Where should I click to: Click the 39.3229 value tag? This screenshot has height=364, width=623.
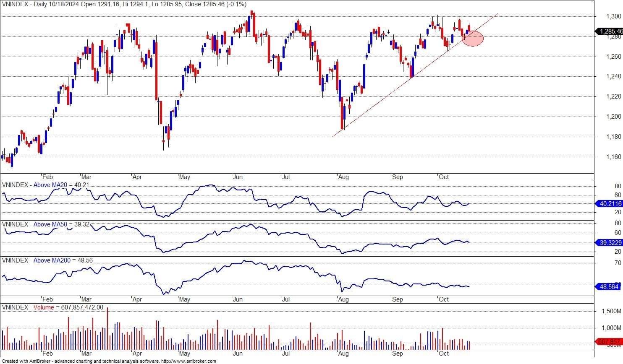click(x=609, y=243)
